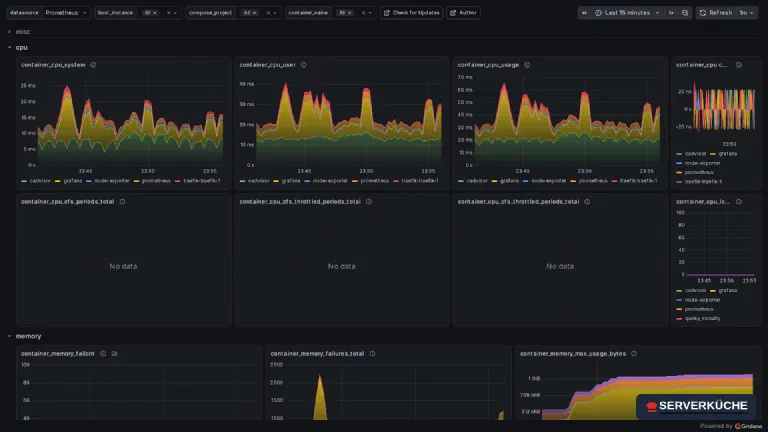Click the icon right of container_memory_failcnt info icon
Viewport: 768px width, 432px height.
click(x=115, y=354)
